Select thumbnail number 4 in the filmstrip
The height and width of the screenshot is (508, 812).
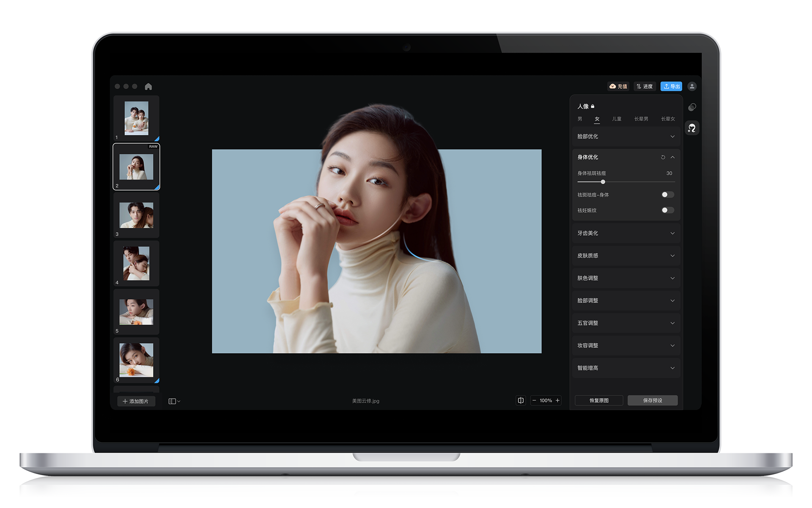point(136,263)
